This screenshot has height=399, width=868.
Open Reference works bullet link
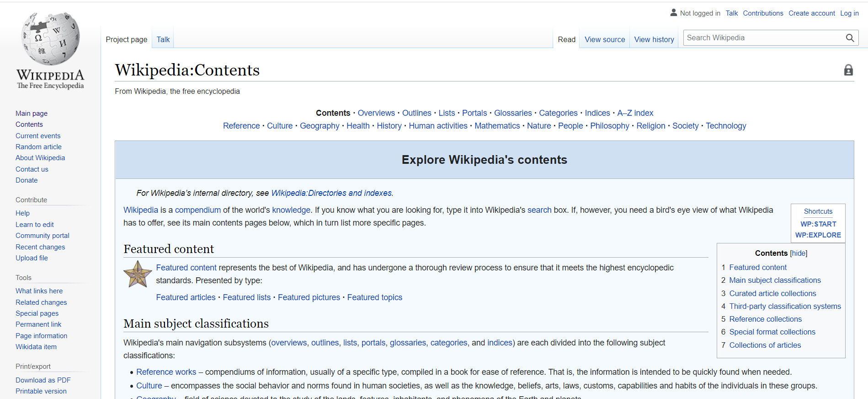coord(166,372)
